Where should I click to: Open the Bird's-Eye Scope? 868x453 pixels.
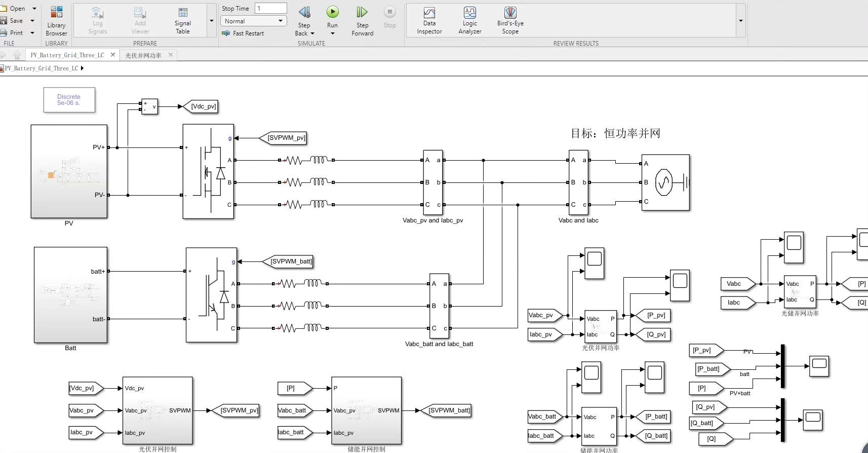tap(510, 20)
